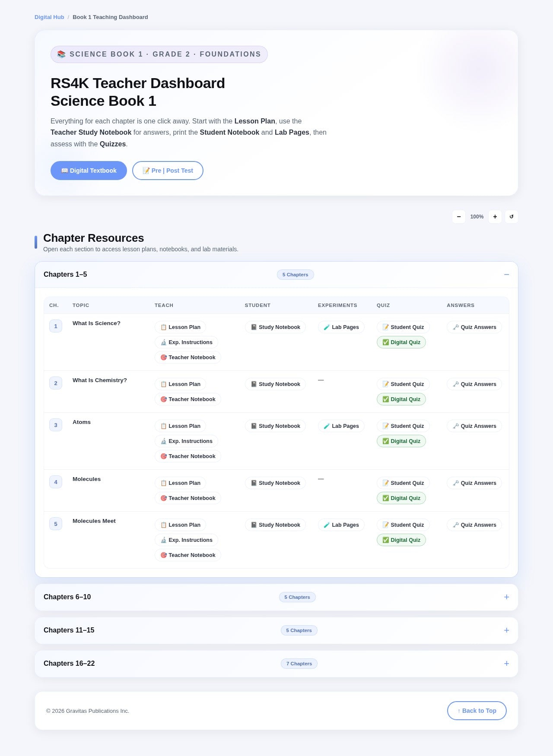Open the Digital Textbook
The height and width of the screenshot is (756, 553).
point(89,171)
